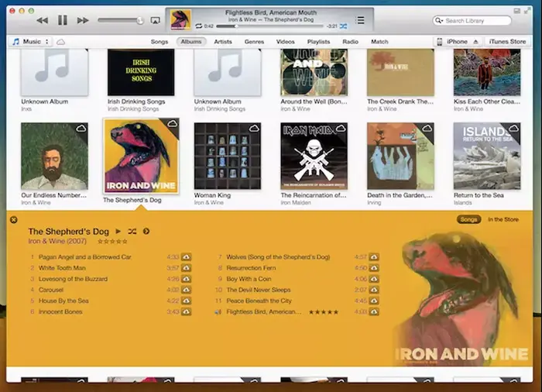The image size is (542, 392).
Task: Open the AirPlay output icon
Action: point(155,20)
